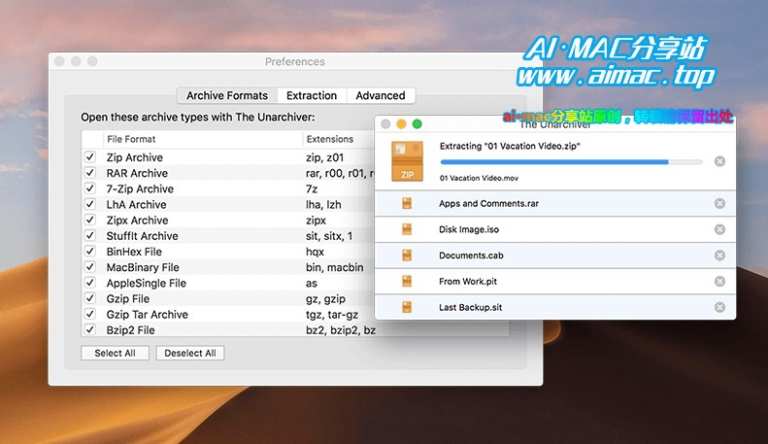Image resolution: width=768 pixels, height=444 pixels.
Task: Remove Documents.cab from queue
Action: pos(720,255)
